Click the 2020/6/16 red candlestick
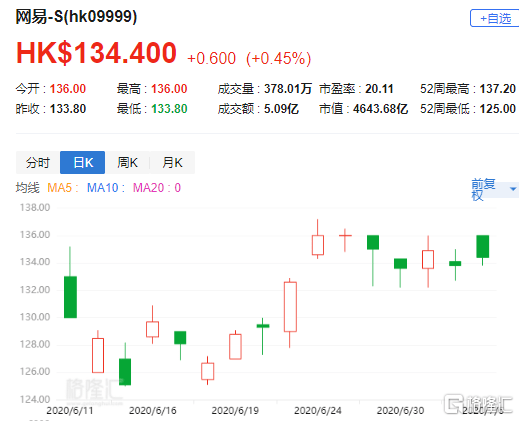Image resolution: width=519 pixels, height=421 pixels. [152, 329]
